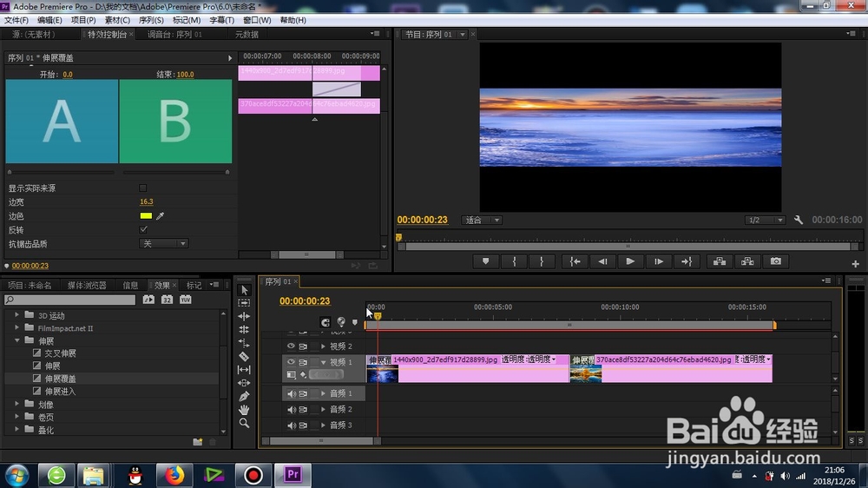
Task: Click the Effects panel search field
Action: 69,300
